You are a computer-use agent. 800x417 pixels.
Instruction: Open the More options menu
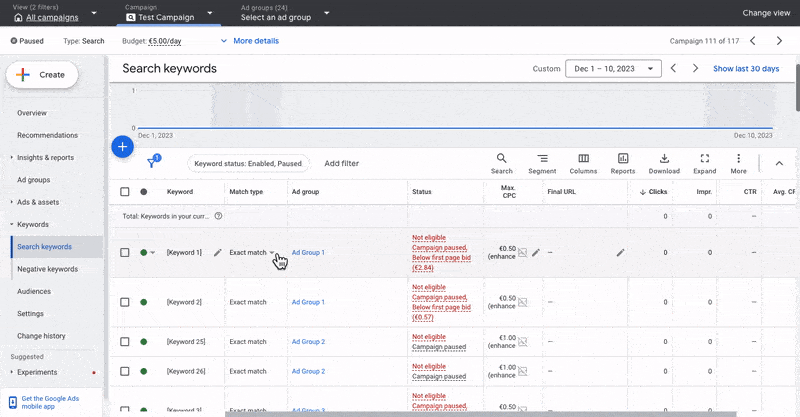tap(738, 163)
